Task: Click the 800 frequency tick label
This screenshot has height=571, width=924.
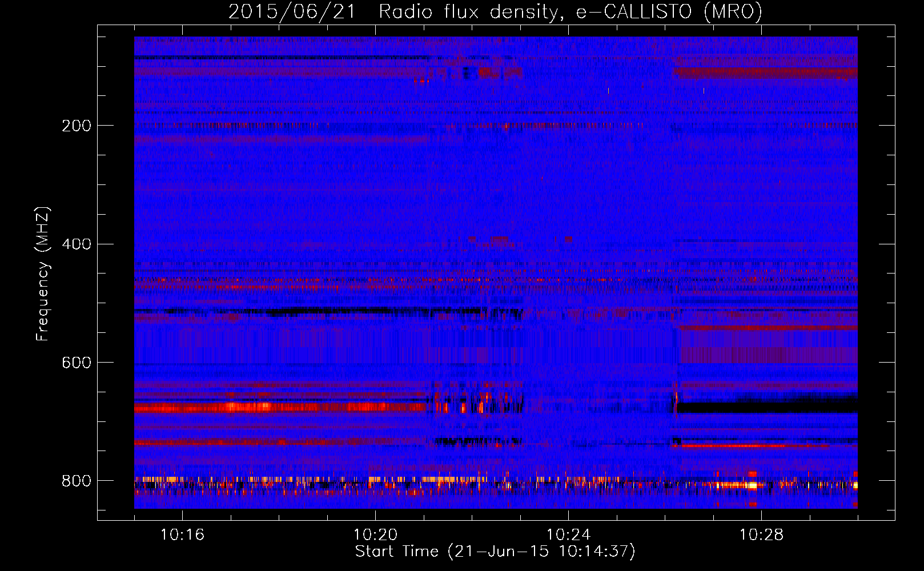Action: [76, 481]
